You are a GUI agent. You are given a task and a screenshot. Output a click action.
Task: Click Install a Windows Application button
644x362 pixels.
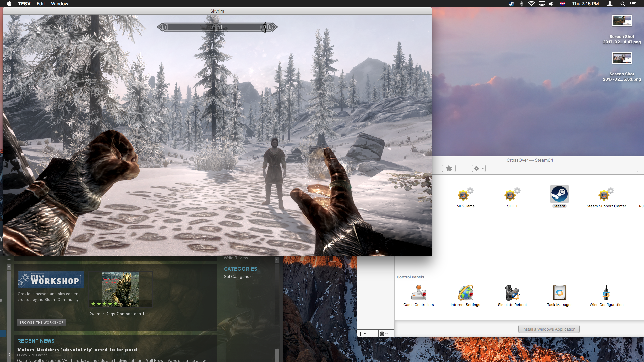[x=548, y=329]
